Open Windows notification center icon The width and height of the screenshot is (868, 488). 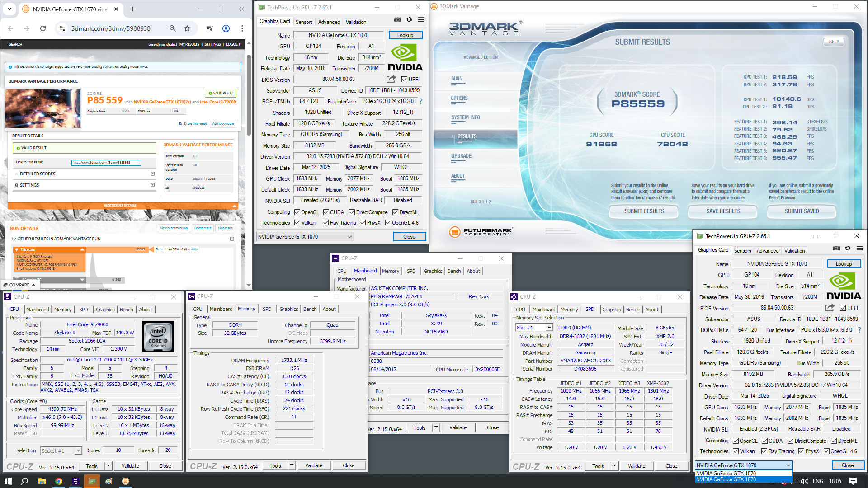tap(853, 481)
